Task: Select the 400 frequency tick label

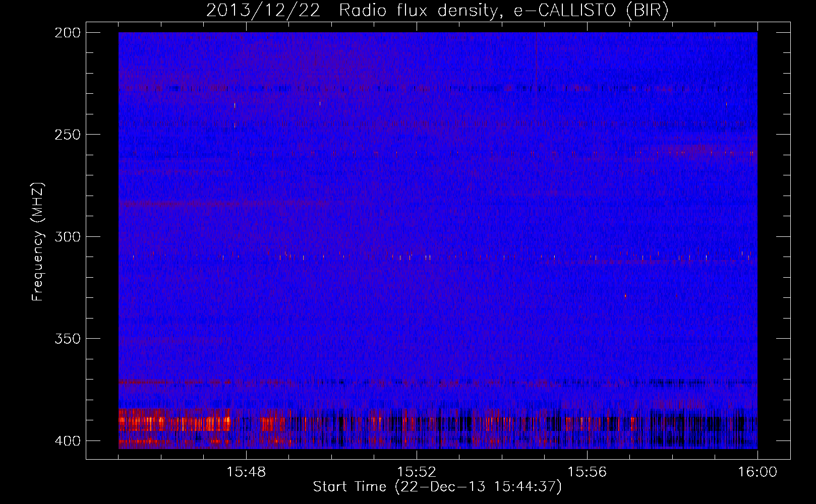Action: click(67, 441)
